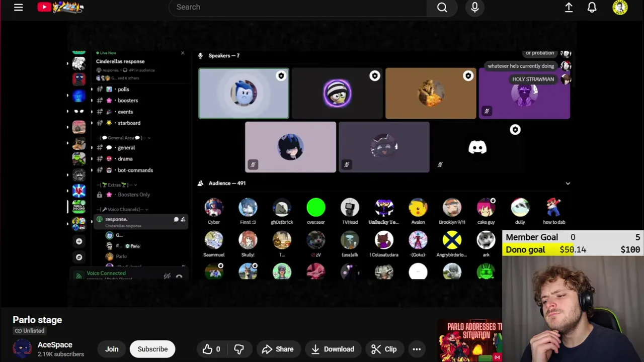Image resolution: width=644 pixels, height=362 pixels.
Task: Disconnect from voice with the hang-up icon
Action: click(179, 276)
